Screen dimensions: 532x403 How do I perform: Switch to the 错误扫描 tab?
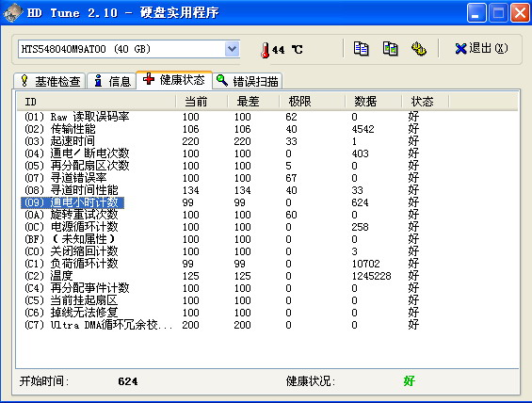(x=248, y=81)
